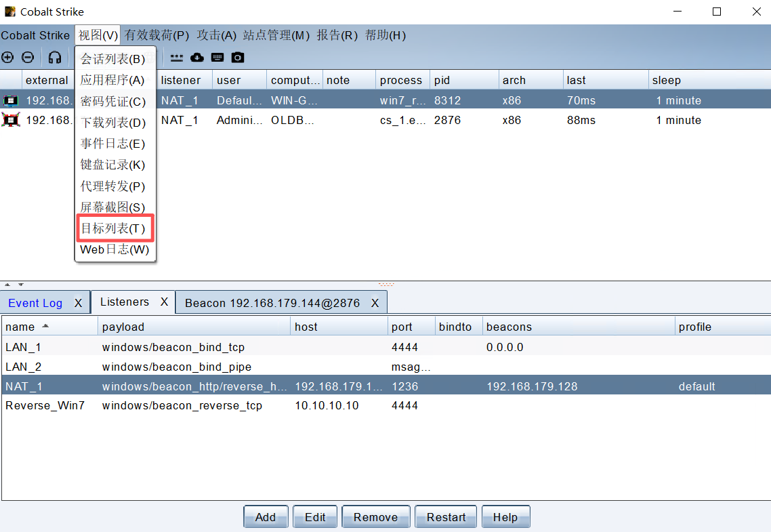Open the 攻击(A) menu
Image resolution: width=771 pixels, height=532 pixels.
pos(216,35)
